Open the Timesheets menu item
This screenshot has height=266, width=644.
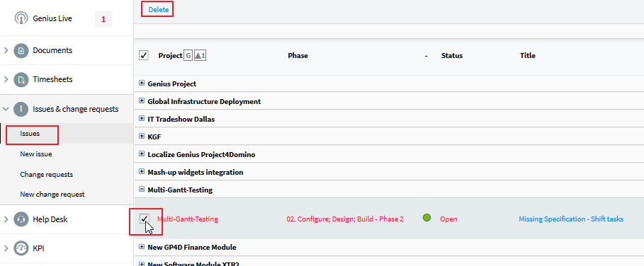[52, 79]
